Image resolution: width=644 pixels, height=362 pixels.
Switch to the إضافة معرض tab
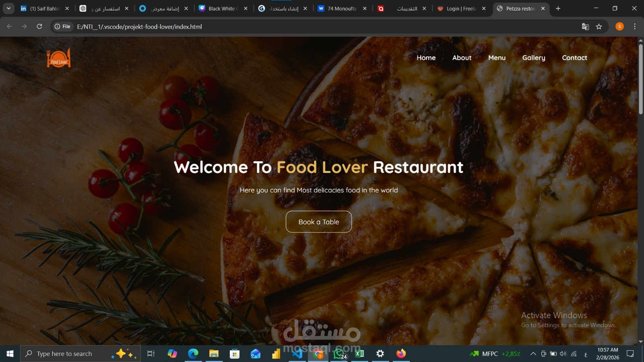[164, 8]
